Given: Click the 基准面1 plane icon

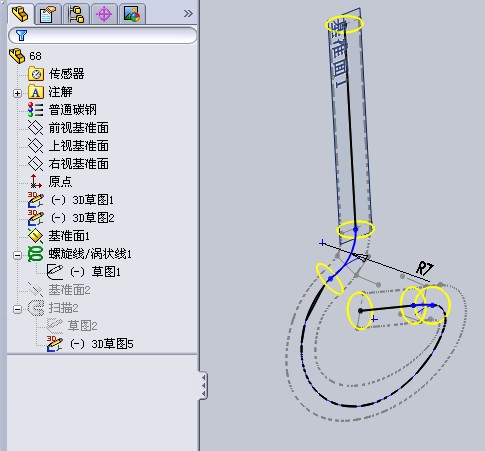Looking at the screenshot, I should click(x=35, y=236).
